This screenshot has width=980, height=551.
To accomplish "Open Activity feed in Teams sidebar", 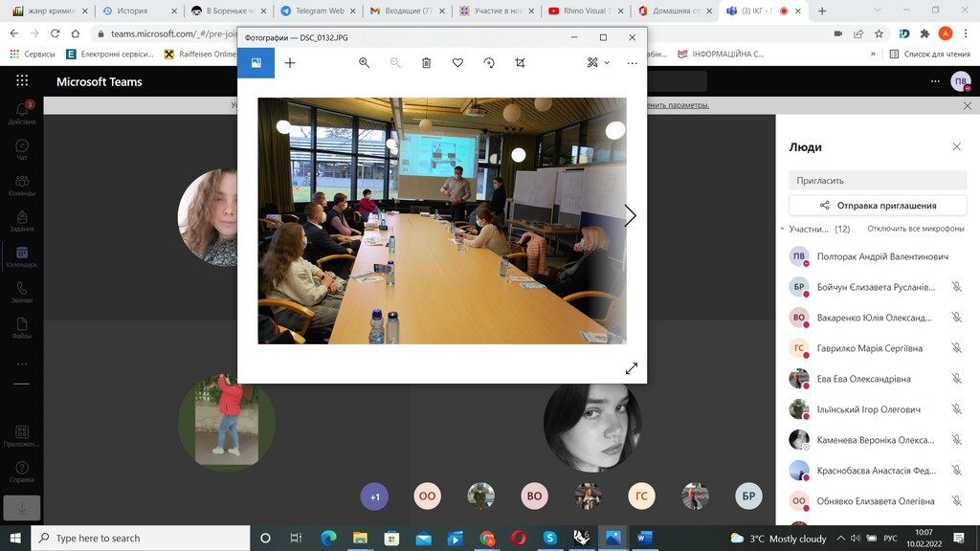I will click(22, 113).
